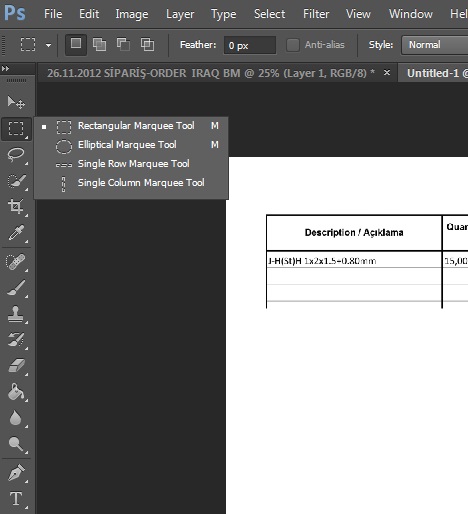Open the Image menu
The image size is (468, 514).
(x=132, y=14)
